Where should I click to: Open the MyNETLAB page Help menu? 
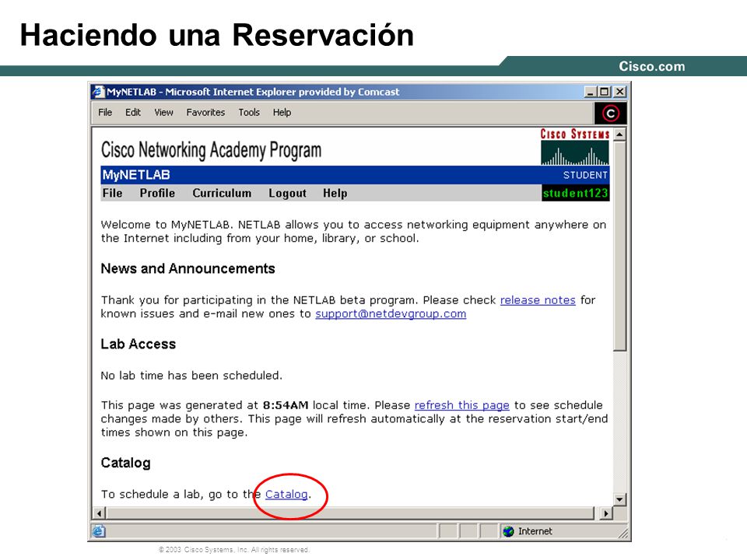point(335,193)
